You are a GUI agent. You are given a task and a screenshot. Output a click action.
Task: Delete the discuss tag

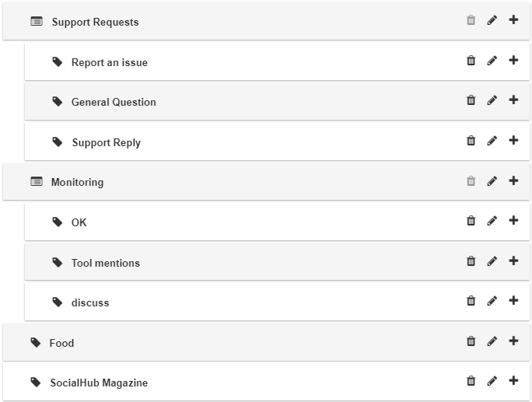471,301
